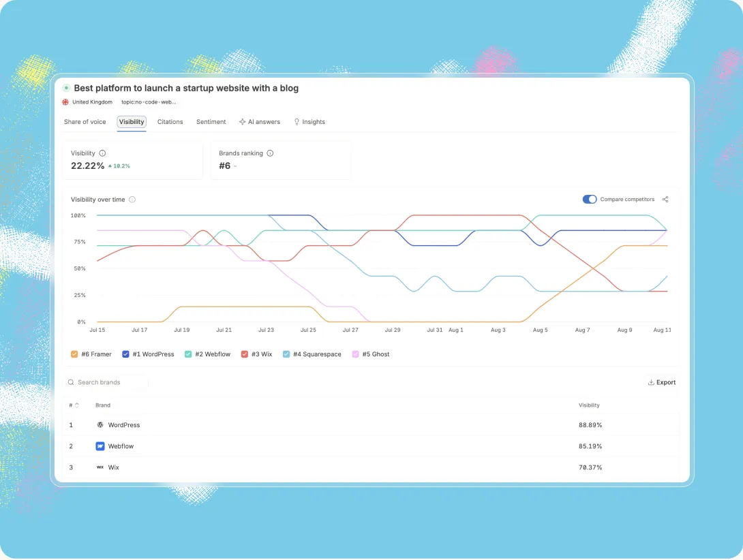743x560 pixels.
Task: Uncheck the #2 Webflow legend checkbox
Action: click(188, 354)
